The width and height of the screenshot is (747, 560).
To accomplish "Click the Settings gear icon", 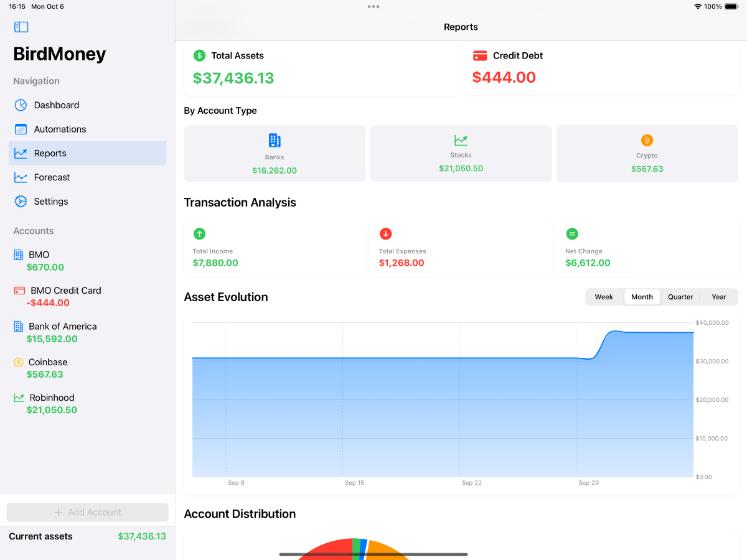I will 21,202.
